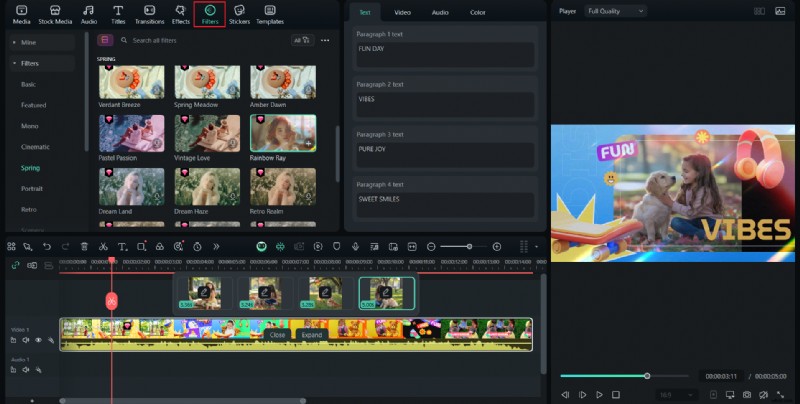The height and width of the screenshot is (404, 800).
Task: Click the trash delete icon in timeline toolbar
Action: [x=84, y=246]
